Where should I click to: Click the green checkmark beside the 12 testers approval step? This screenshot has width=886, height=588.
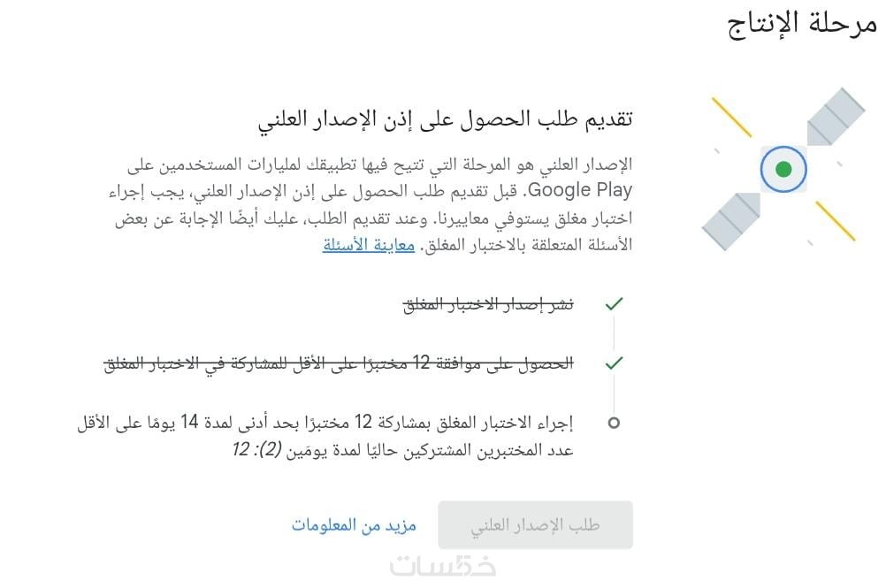point(614,363)
